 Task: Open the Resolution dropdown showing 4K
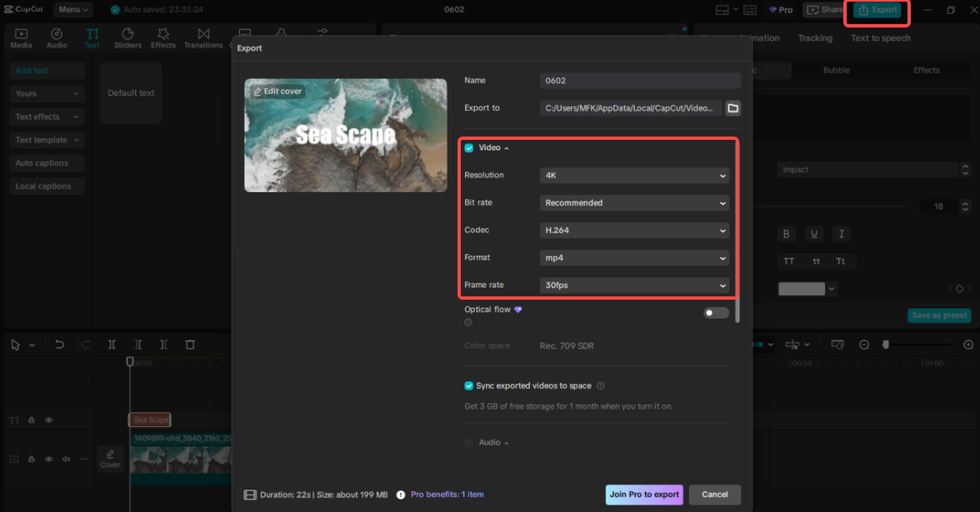coord(634,175)
